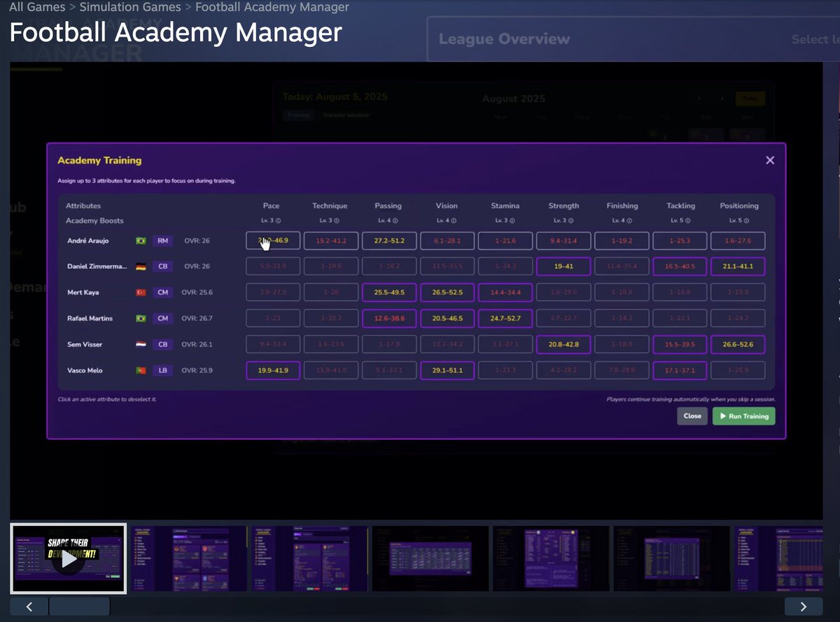Click Sem Visser's OVR: 26.1 value
The height and width of the screenshot is (622, 840).
pos(197,345)
